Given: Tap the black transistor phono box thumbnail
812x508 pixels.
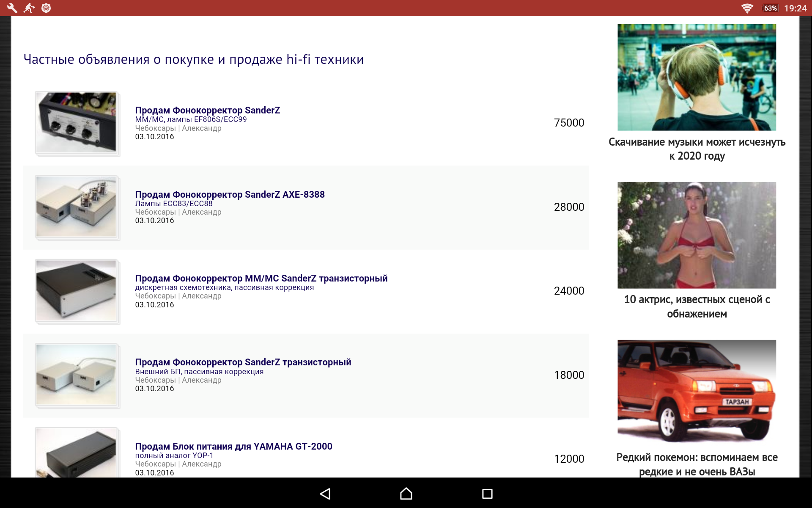Looking at the screenshot, I should pos(76,290).
